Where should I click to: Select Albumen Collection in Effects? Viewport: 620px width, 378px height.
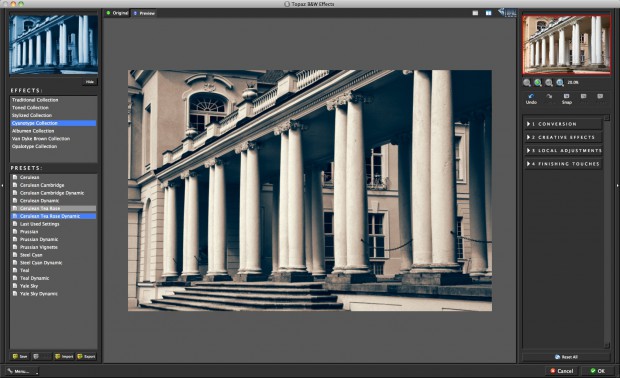(53, 131)
